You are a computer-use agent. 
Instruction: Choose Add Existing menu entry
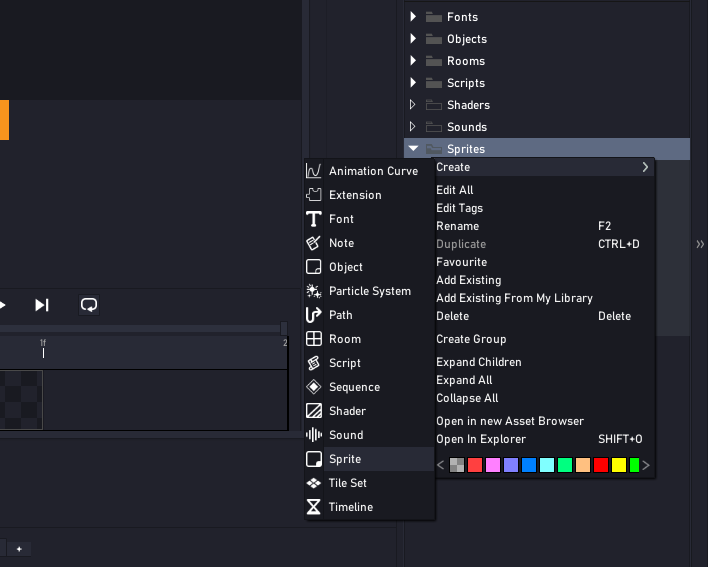pyautogui.click(x=469, y=280)
